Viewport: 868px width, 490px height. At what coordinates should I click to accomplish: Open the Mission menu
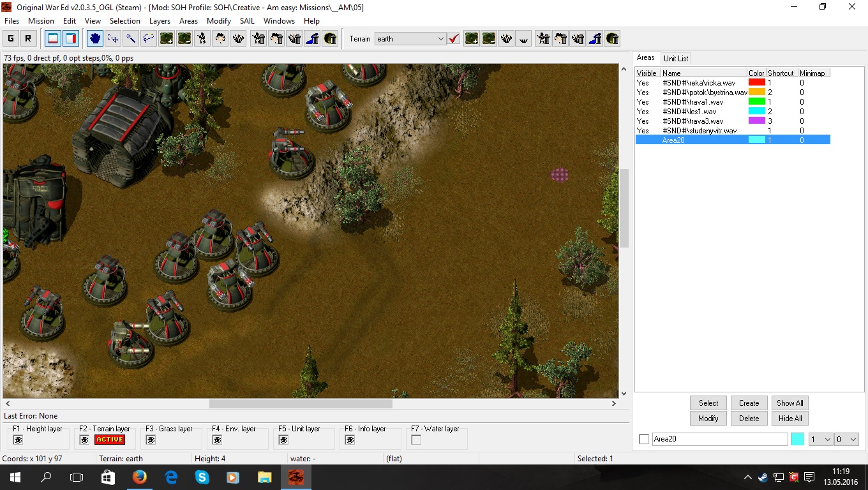coord(41,21)
